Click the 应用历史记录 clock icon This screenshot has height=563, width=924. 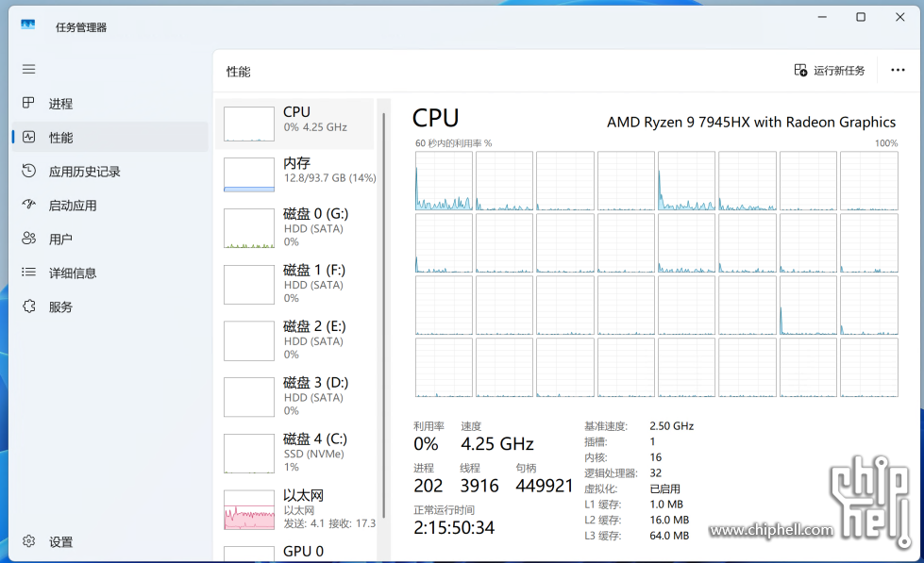point(29,171)
